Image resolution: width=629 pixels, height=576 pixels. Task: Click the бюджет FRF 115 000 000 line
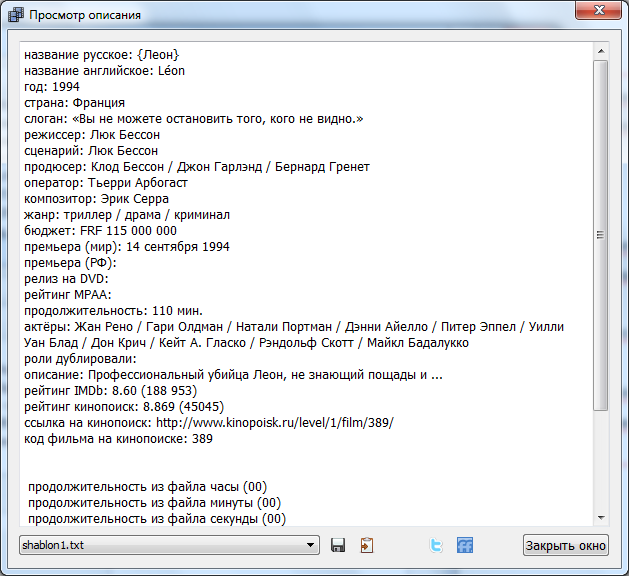(100, 231)
